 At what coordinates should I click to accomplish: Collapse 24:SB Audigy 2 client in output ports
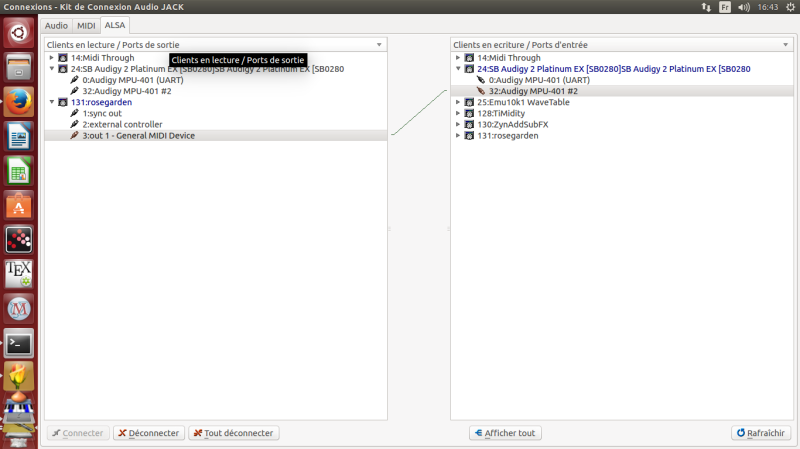pyautogui.click(x=52, y=69)
